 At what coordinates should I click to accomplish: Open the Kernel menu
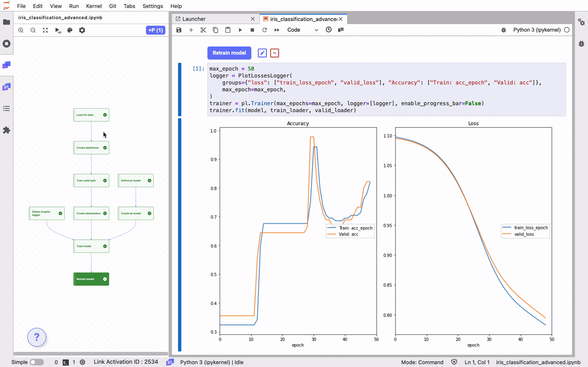(x=93, y=6)
